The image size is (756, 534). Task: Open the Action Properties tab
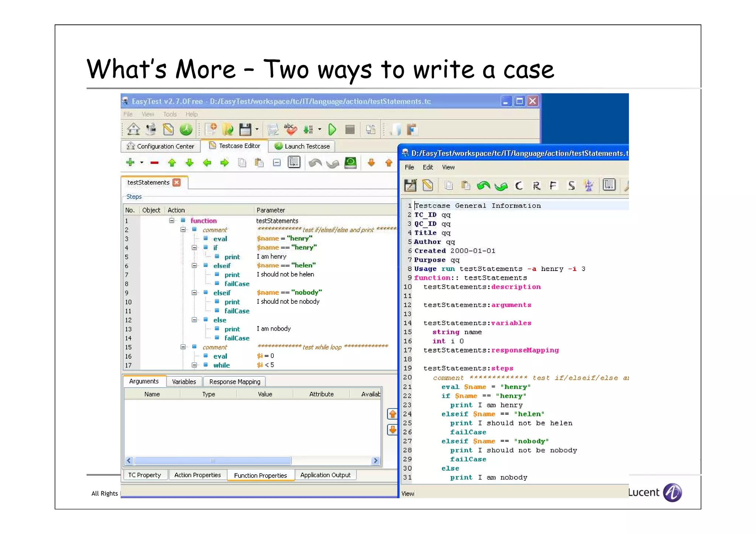pos(197,475)
